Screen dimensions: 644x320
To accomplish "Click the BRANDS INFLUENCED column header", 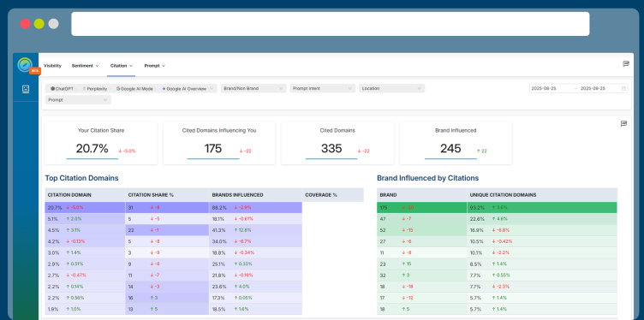I will click(x=255, y=195).
